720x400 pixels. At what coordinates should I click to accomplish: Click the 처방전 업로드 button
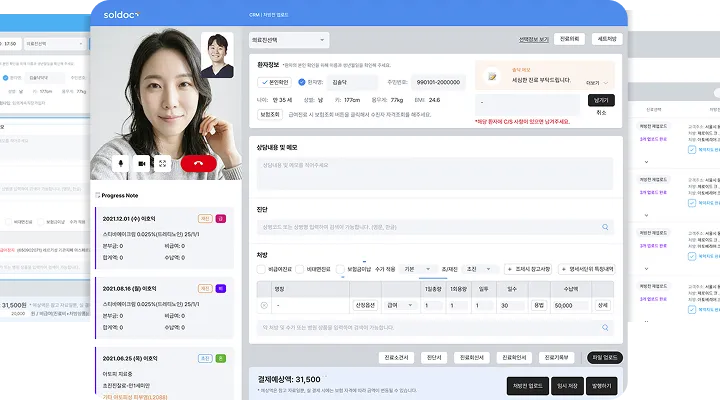tap(528, 386)
